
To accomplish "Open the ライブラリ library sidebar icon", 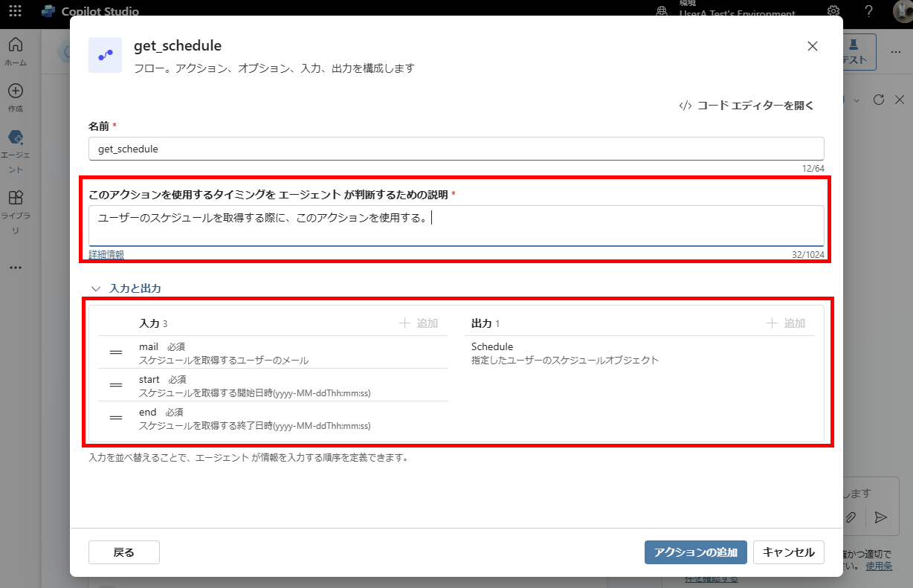I will 16,198.
